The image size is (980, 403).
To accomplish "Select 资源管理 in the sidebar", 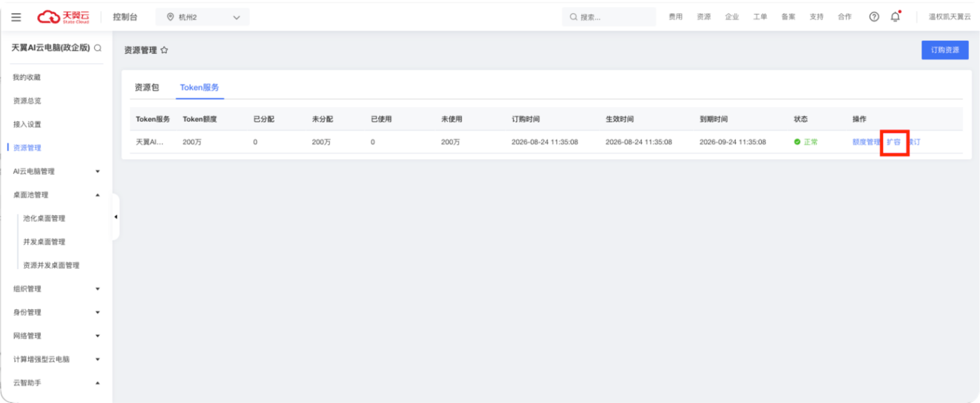I will pyautogui.click(x=27, y=148).
